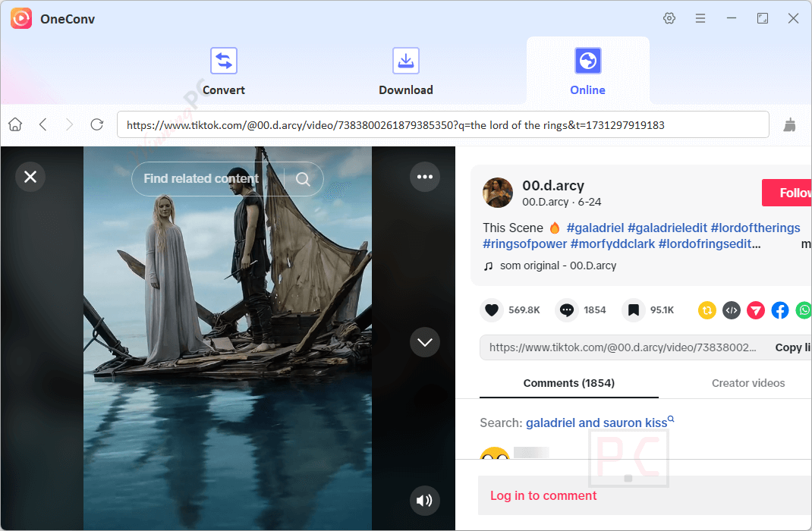Get the embed code icon
This screenshot has width=812, height=531.
click(x=732, y=310)
